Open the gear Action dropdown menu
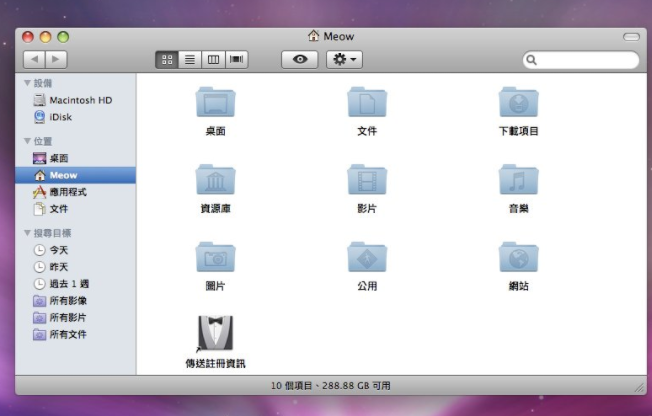Screen dimensions: 652x416 coord(344,60)
